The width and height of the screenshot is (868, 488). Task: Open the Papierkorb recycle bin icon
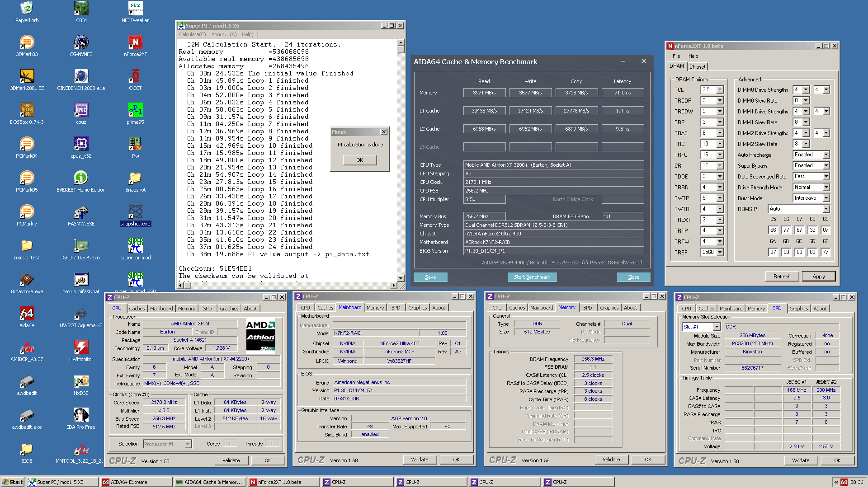(x=27, y=12)
